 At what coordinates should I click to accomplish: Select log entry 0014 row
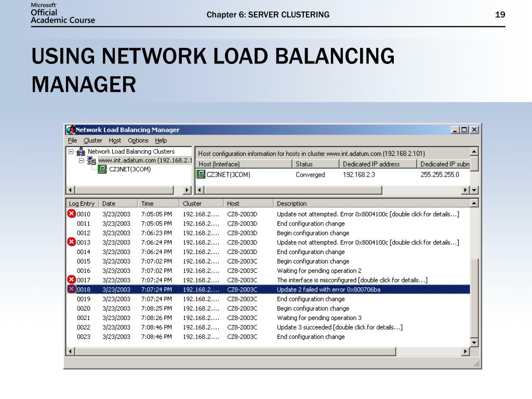click(x=268, y=252)
